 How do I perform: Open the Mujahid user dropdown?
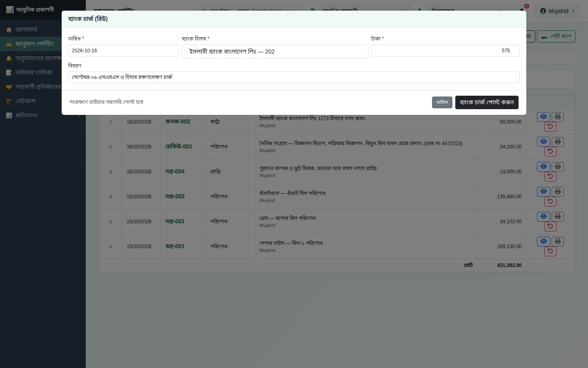tap(557, 11)
